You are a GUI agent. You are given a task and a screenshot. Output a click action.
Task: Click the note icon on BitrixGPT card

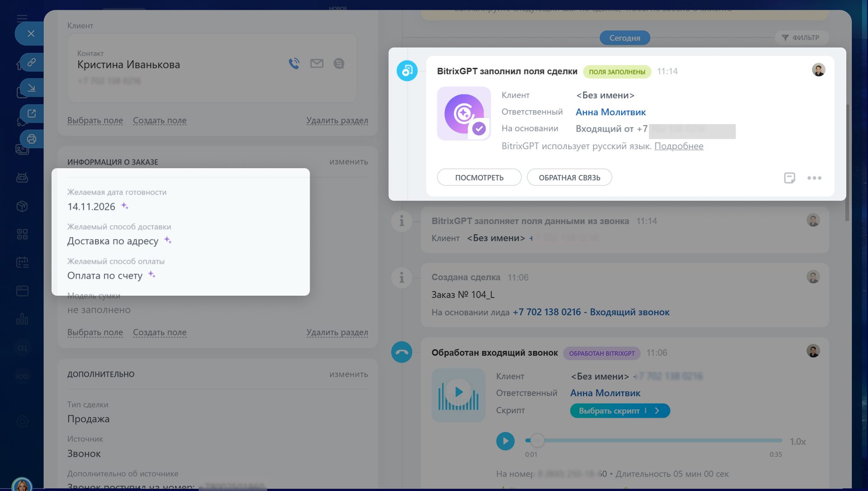click(789, 178)
